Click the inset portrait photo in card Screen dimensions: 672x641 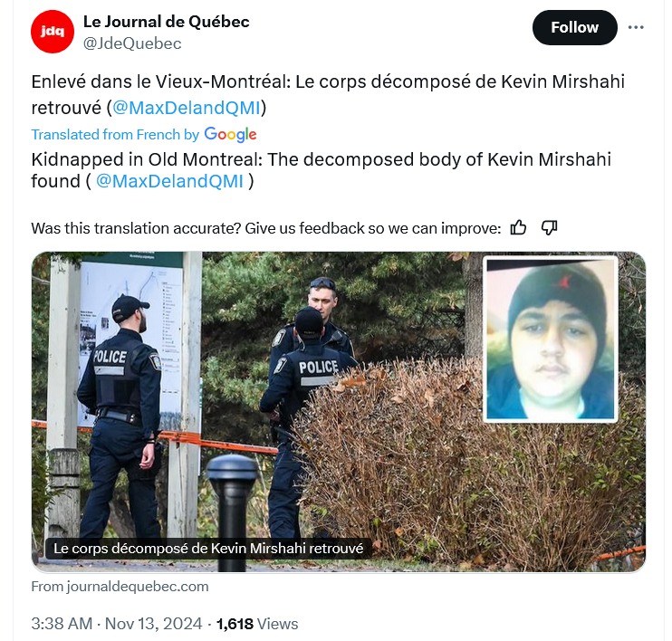pos(551,340)
